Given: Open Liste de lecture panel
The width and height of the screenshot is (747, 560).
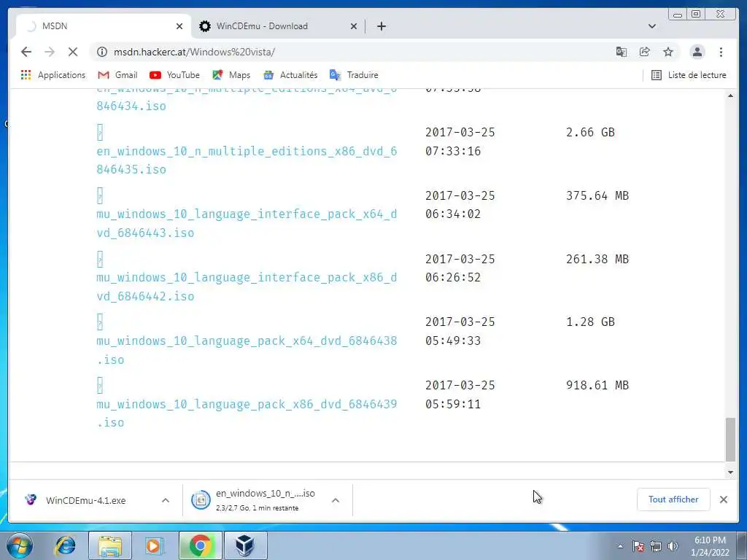Looking at the screenshot, I should point(689,75).
